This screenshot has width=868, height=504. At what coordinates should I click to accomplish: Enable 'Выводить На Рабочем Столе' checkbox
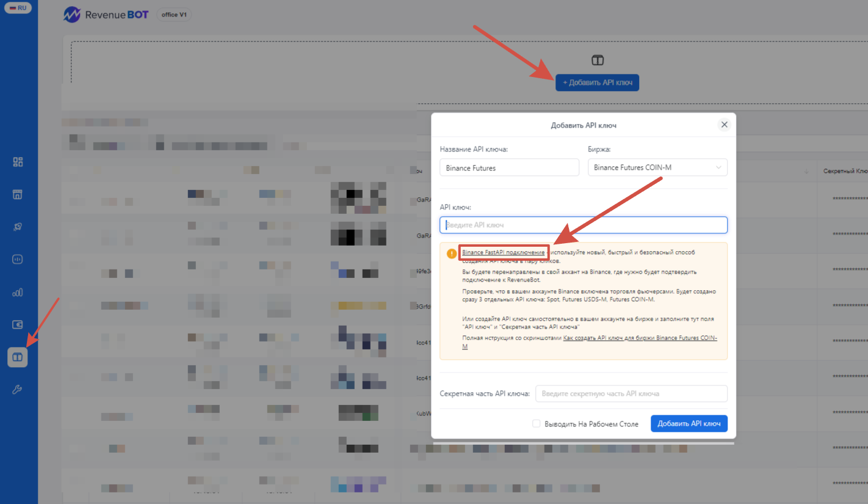coord(537,423)
